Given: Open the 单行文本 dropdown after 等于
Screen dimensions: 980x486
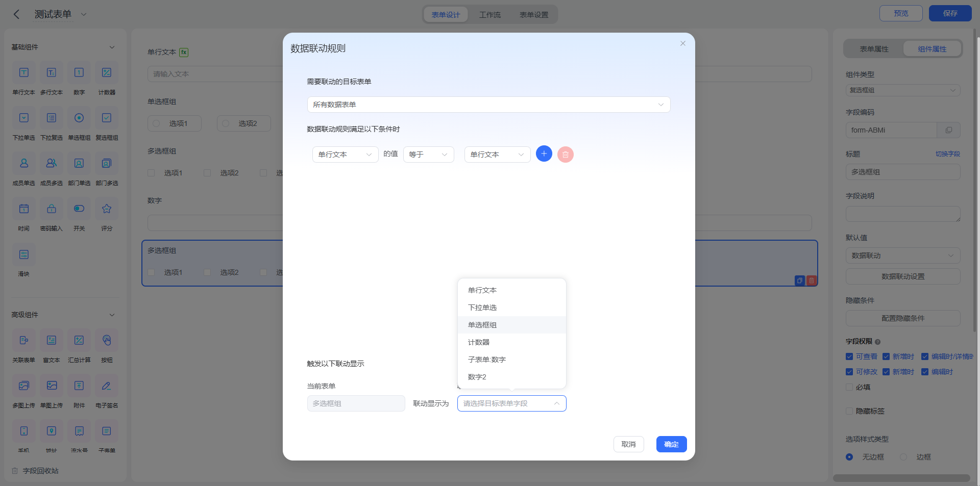Looking at the screenshot, I should (x=497, y=155).
